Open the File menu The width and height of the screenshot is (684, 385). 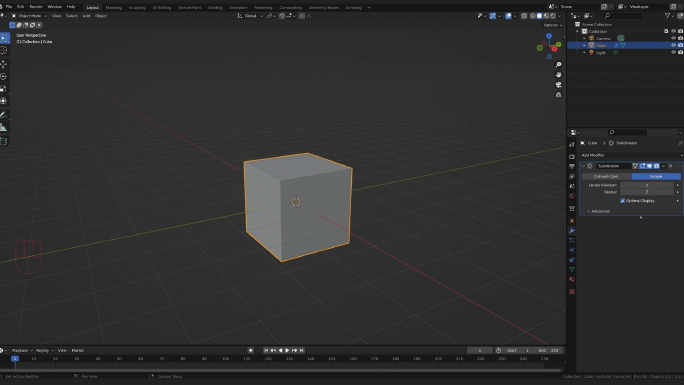click(9, 7)
